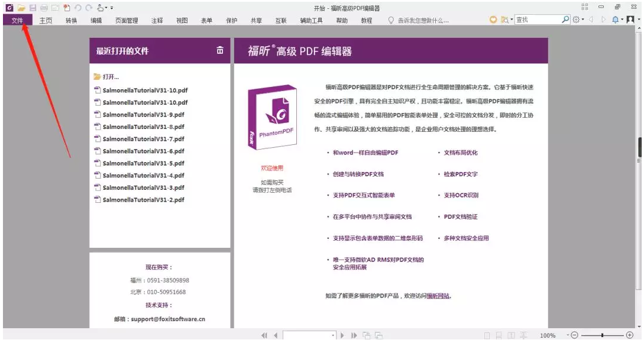Open the page number dropdown in status bar
644x343 pixels.
(333, 335)
